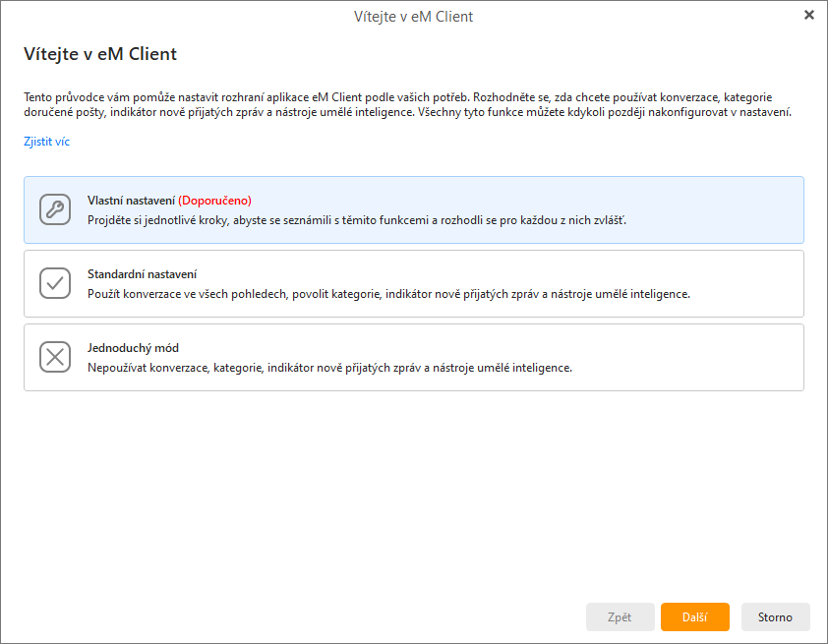Click the wrench icon for Vlastní nastavení

click(x=55, y=209)
